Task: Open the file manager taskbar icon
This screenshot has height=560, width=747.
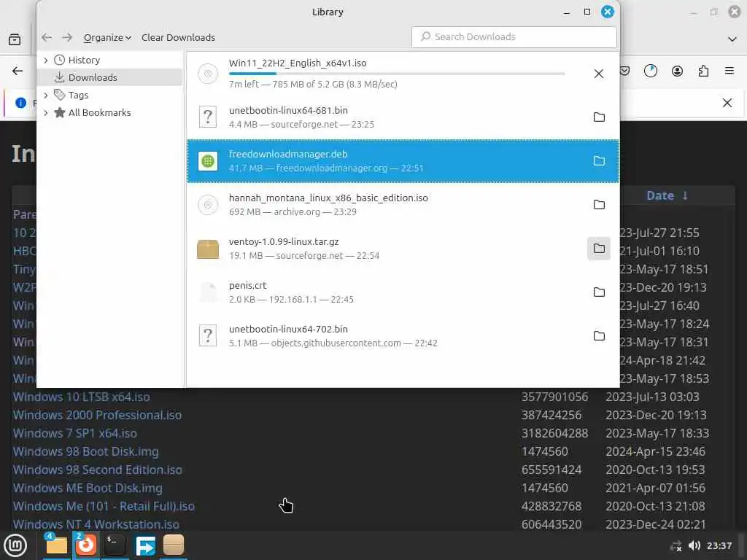Action: pos(56,545)
